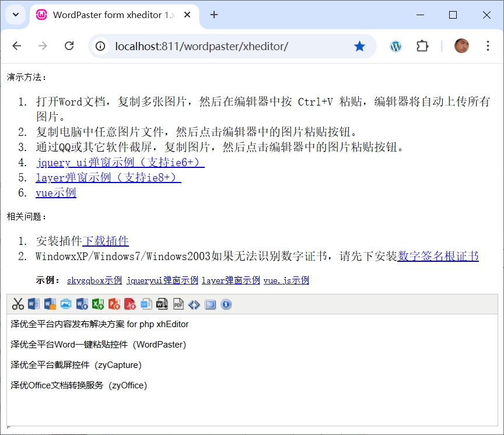Open a new browser tab
The image size is (504, 435).
point(214,15)
